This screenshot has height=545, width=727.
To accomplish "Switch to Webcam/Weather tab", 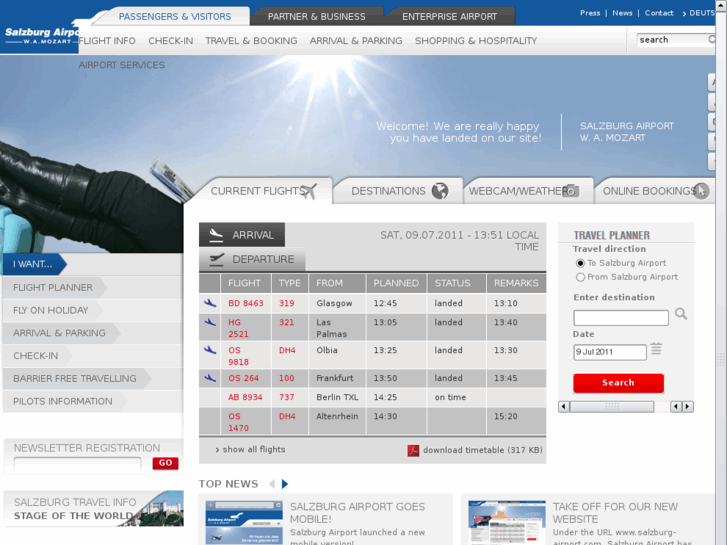I will tap(529, 191).
